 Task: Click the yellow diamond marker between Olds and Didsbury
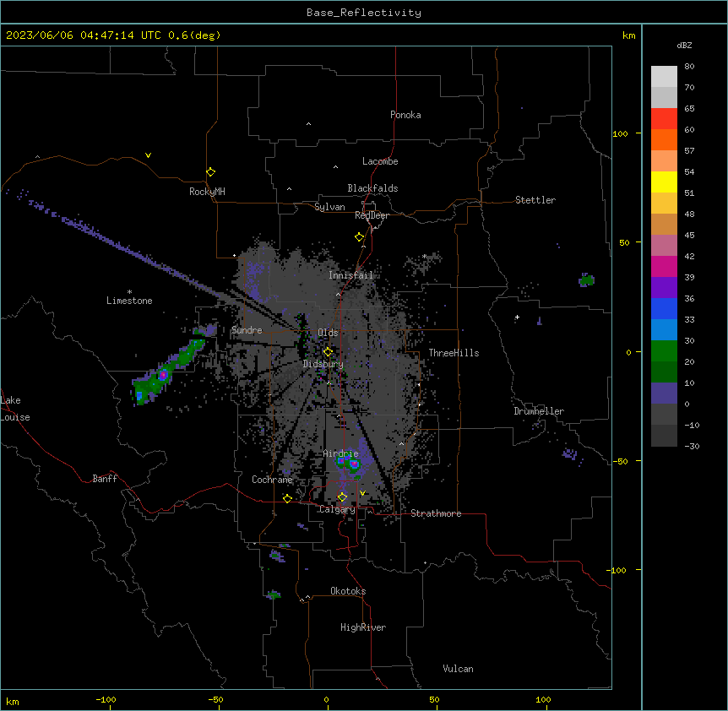tap(328, 352)
